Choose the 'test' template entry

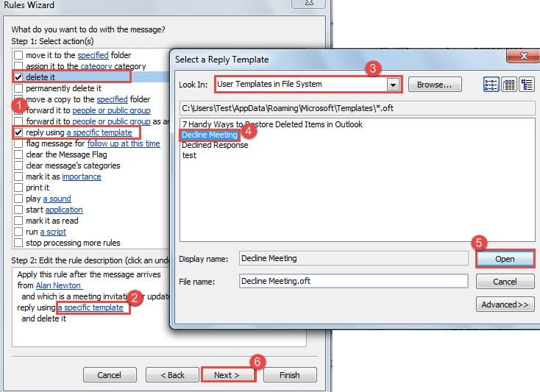[x=189, y=155]
